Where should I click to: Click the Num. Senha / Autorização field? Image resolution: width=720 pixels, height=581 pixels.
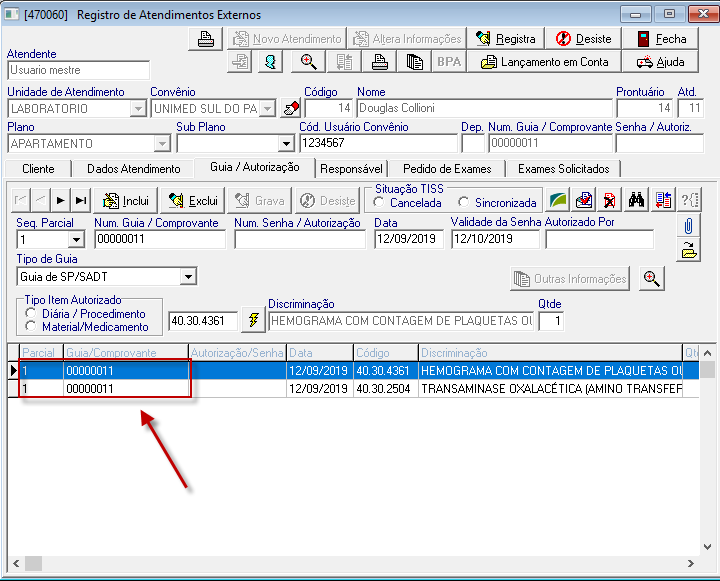(x=300, y=239)
